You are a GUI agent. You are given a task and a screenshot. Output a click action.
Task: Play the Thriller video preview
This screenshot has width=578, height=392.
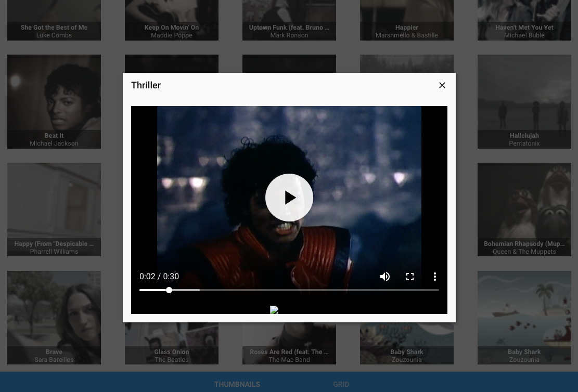coord(289,198)
